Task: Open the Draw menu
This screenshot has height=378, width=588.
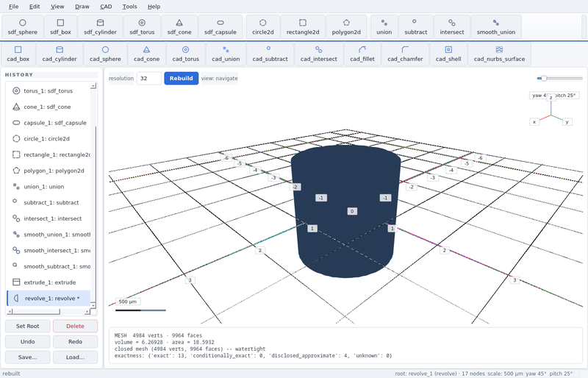Action: pyautogui.click(x=82, y=7)
